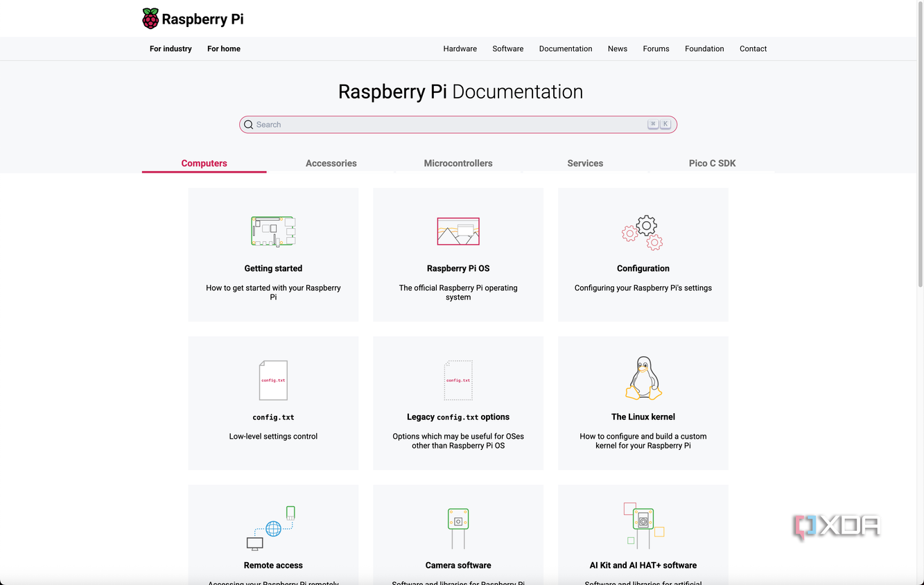Open the Camera software title link

458,566
